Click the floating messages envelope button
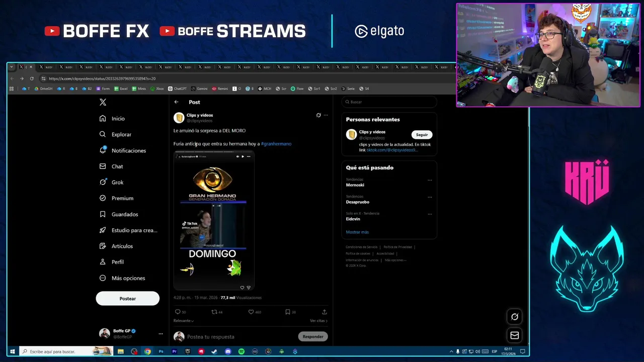Screen dimensions: 644x362 point(515,335)
